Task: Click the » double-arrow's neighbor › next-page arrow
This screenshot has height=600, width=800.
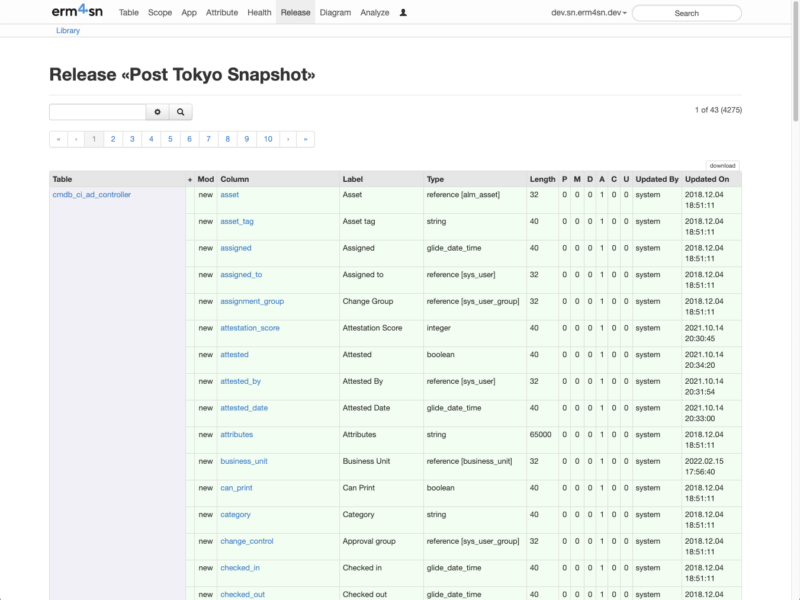Action: click(x=287, y=138)
